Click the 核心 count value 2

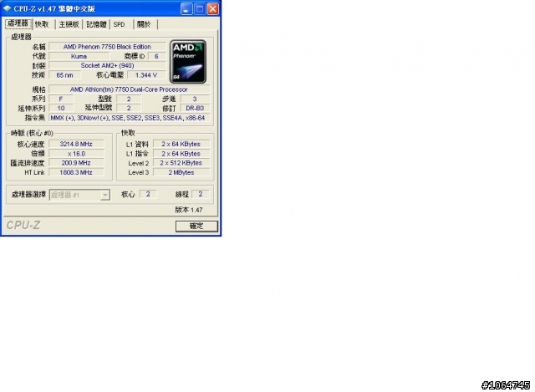coord(148,194)
